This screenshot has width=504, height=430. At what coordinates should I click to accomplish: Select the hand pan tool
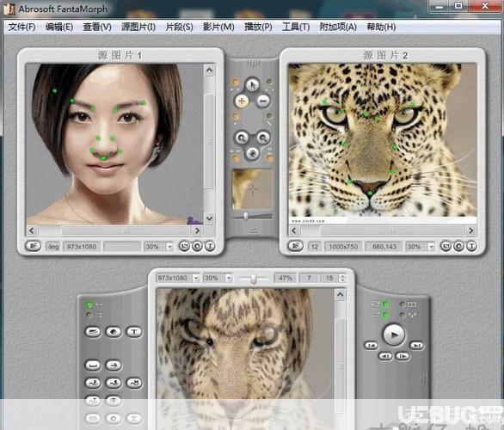253,153
